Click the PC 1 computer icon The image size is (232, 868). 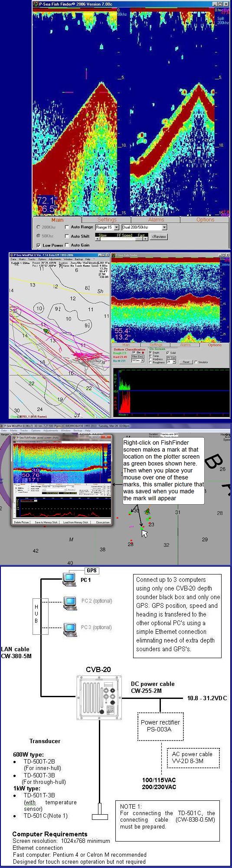[x=69, y=579]
